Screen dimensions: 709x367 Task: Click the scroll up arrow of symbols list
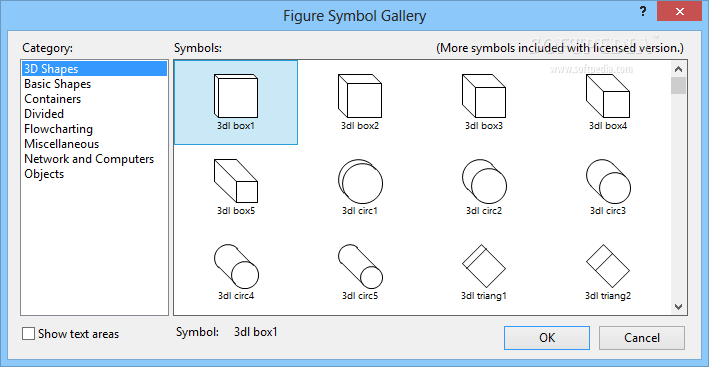coord(678,69)
